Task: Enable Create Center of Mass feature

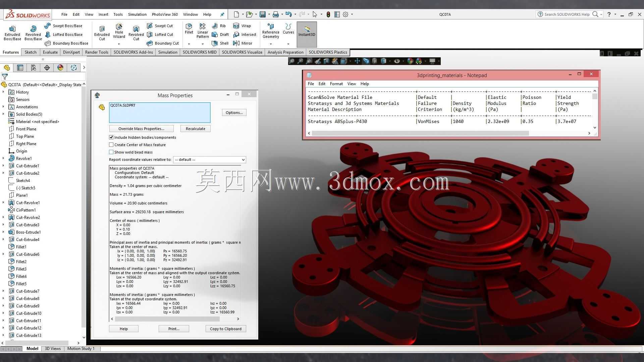Action: [111, 145]
